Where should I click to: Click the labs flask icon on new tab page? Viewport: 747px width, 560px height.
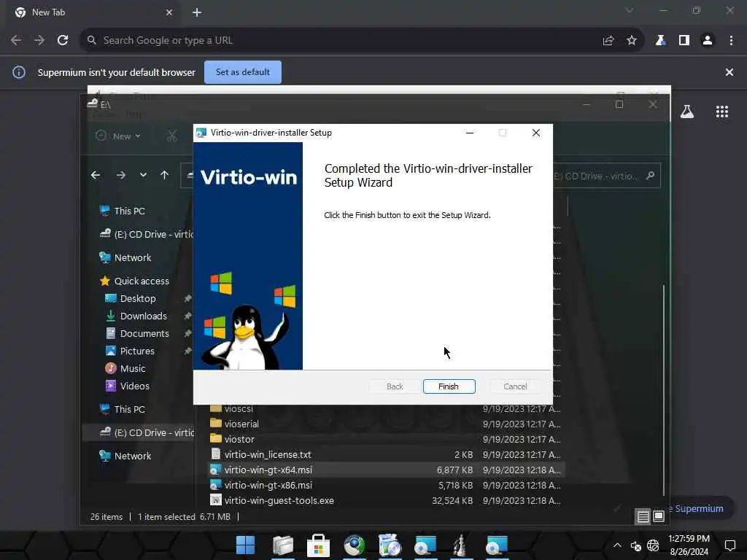coord(686,112)
